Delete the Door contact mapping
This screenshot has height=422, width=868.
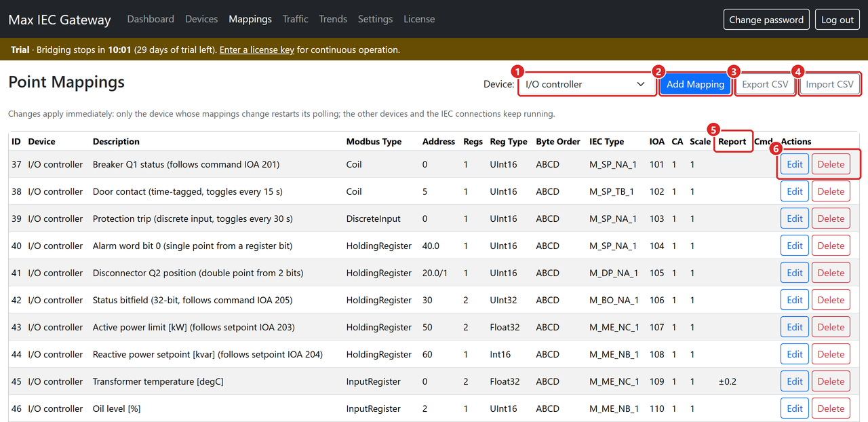coord(831,191)
